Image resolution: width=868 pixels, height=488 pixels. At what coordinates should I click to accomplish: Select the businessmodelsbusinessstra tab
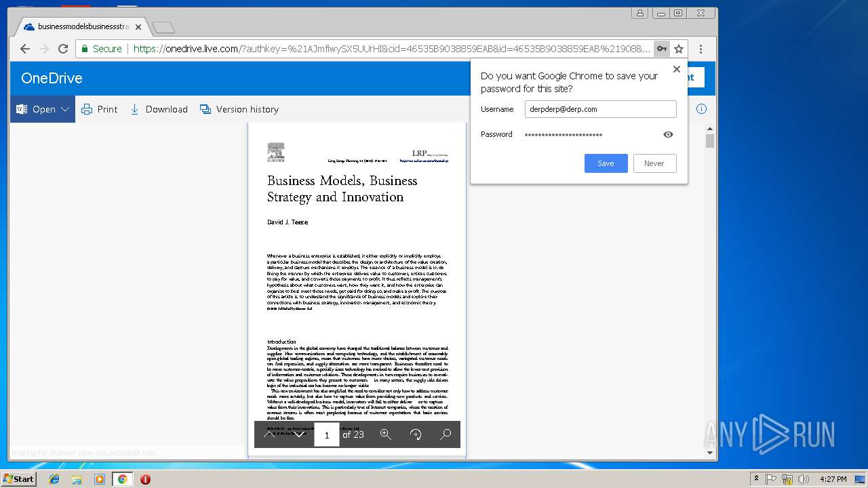(x=82, y=26)
